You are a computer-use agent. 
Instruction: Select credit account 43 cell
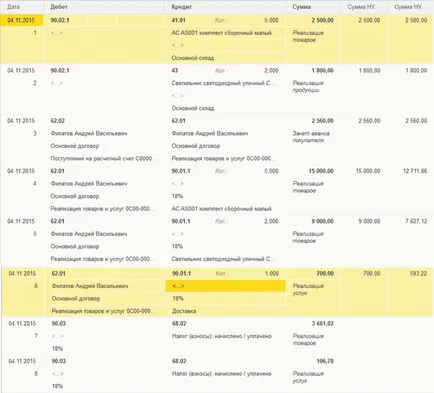point(175,71)
